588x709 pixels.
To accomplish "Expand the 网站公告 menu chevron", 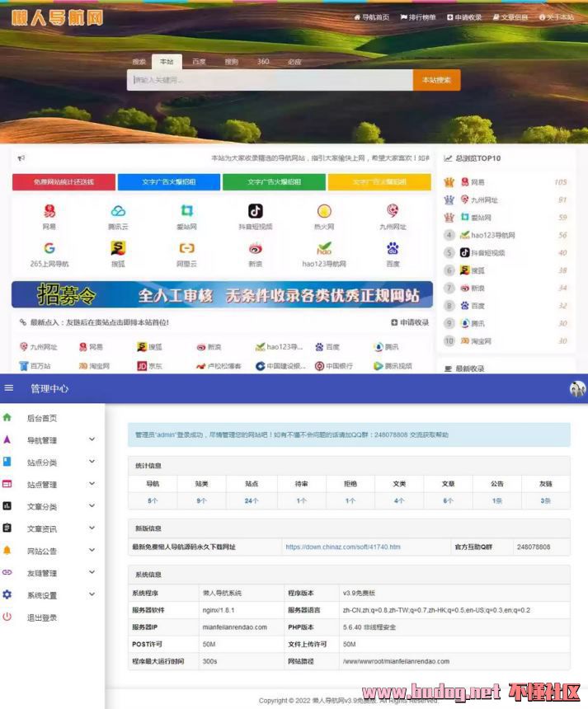I will 92,550.
